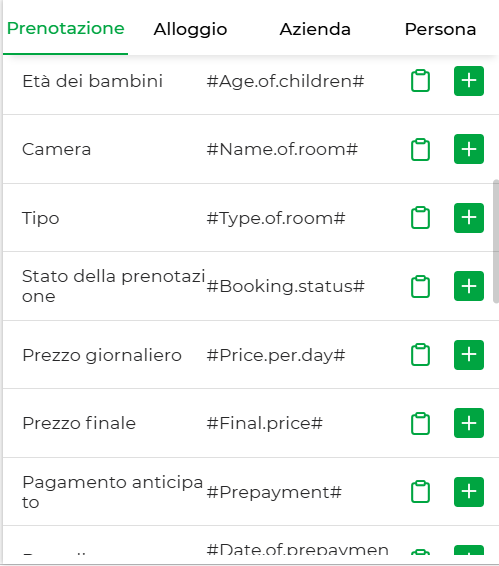Screen dimensions: 499x566
Task: Add the #Final.price# variable
Action: click(x=469, y=423)
